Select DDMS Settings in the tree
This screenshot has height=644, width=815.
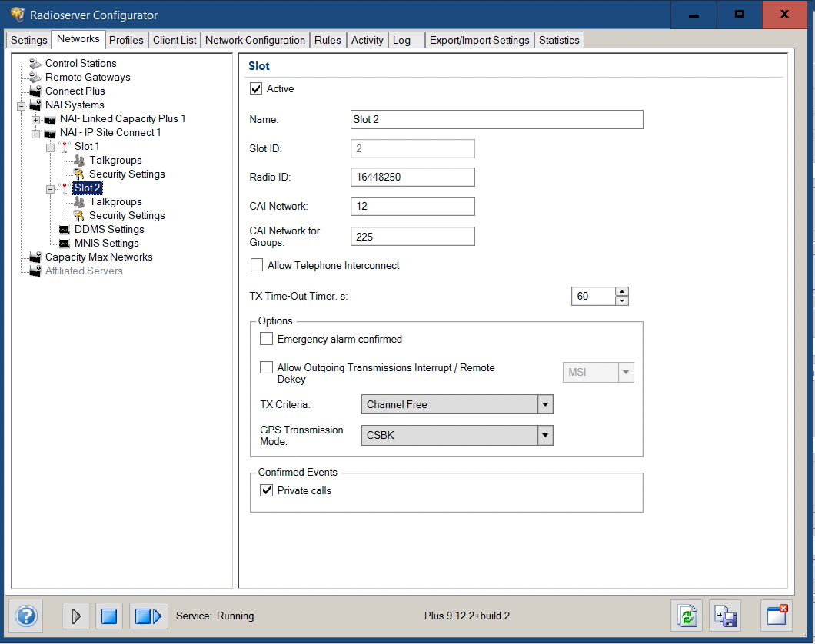point(109,230)
